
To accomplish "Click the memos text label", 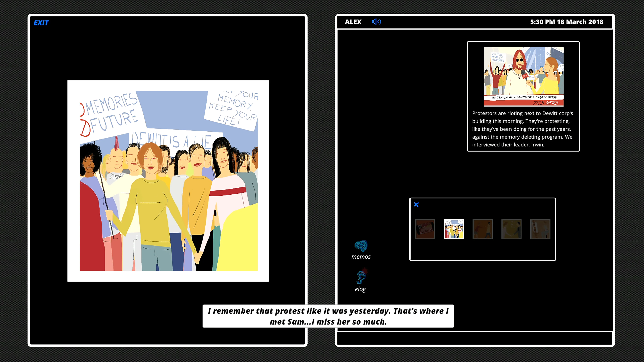I will pyautogui.click(x=361, y=256).
